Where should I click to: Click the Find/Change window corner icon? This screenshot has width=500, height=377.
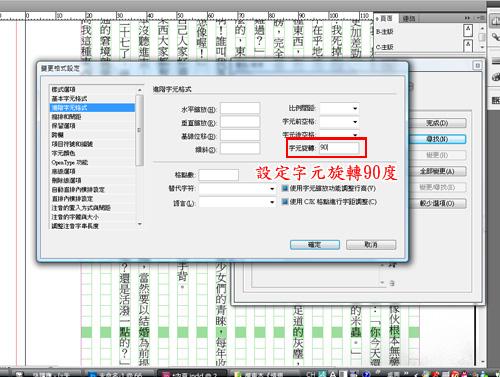click(x=477, y=66)
